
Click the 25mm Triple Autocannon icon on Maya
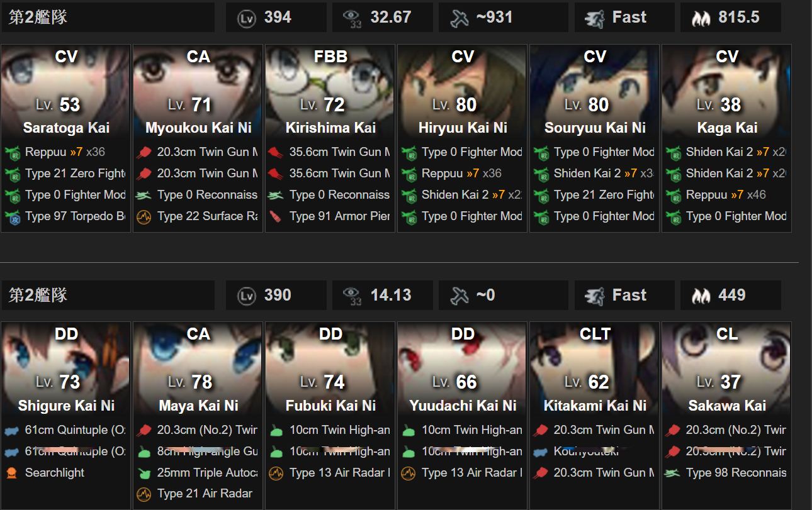pyautogui.click(x=144, y=473)
